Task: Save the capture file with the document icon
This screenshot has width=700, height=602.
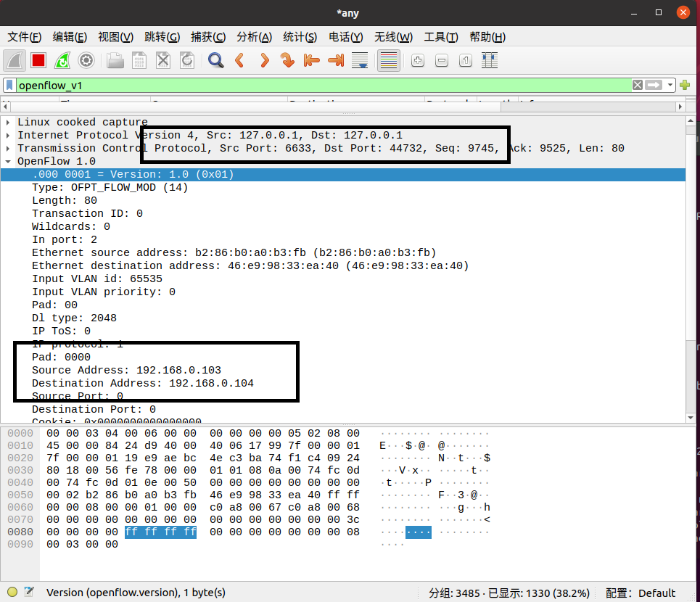Action: pyautogui.click(x=139, y=60)
